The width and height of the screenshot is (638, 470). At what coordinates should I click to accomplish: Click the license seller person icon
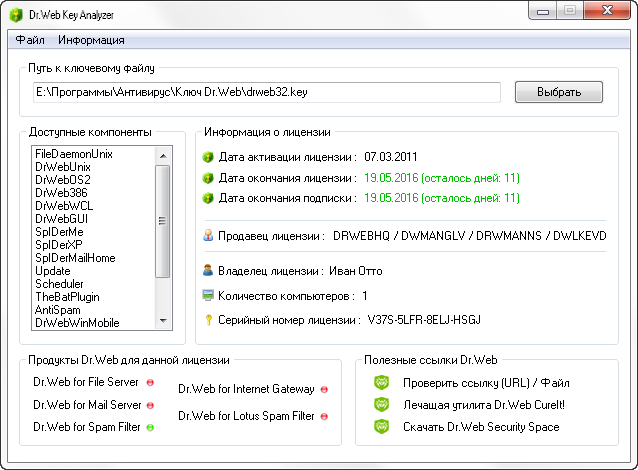point(208,235)
